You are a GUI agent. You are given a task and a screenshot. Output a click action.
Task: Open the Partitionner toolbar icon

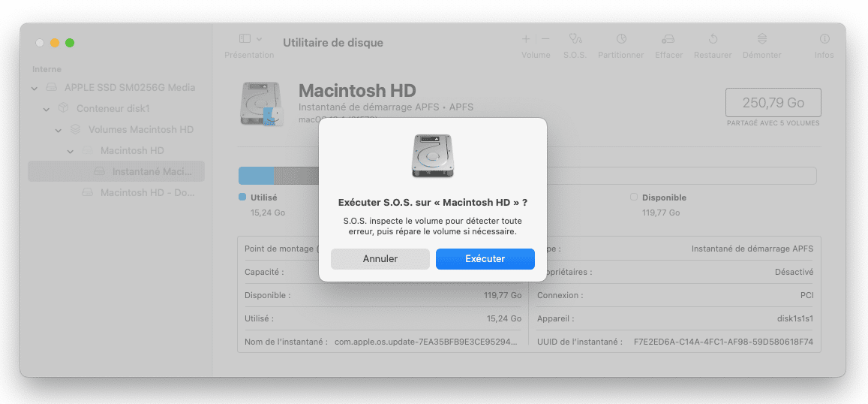tap(620, 39)
